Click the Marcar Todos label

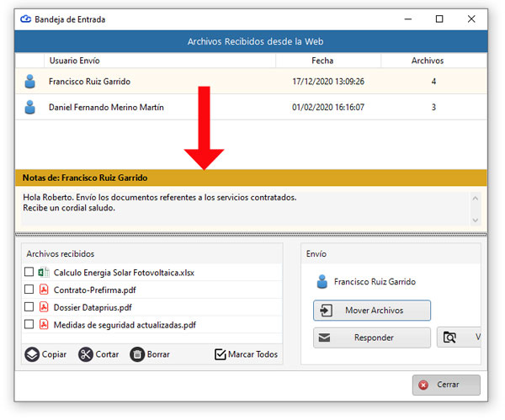pos(252,354)
